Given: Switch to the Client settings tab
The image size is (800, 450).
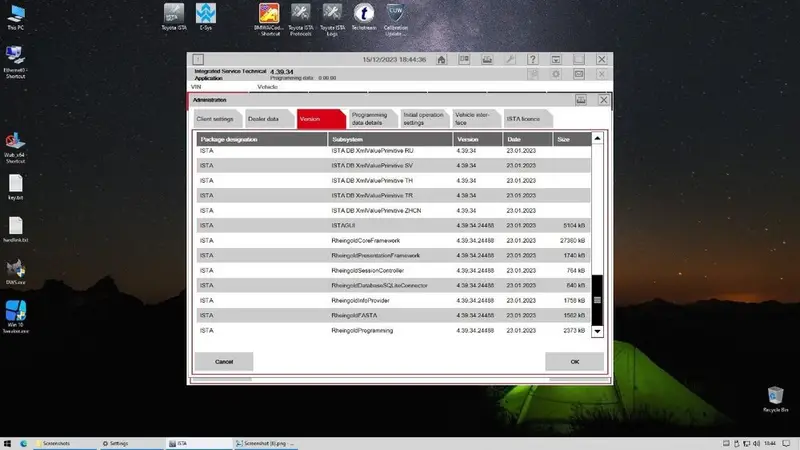Looking at the screenshot, I should tap(216, 119).
